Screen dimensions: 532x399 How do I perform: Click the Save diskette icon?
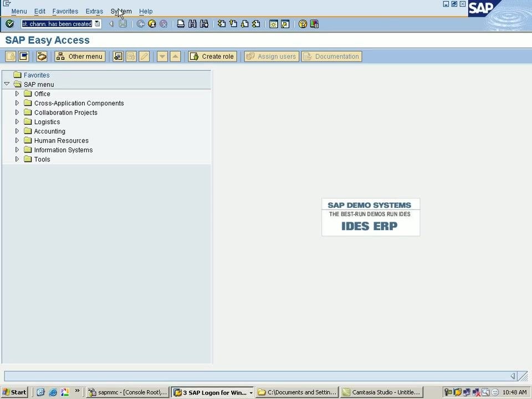click(123, 24)
